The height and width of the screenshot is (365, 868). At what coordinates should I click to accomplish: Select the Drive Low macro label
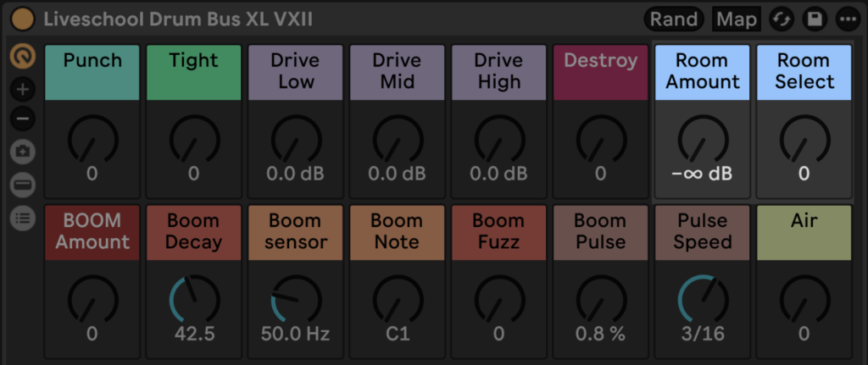tap(296, 73)
